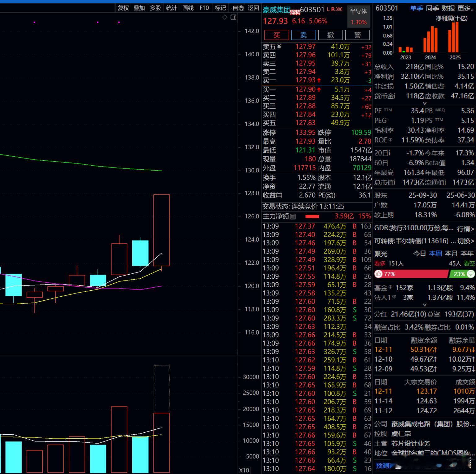Click the R300 index marker
This screenshot has height=474, width=476.
tap(337, 9)
